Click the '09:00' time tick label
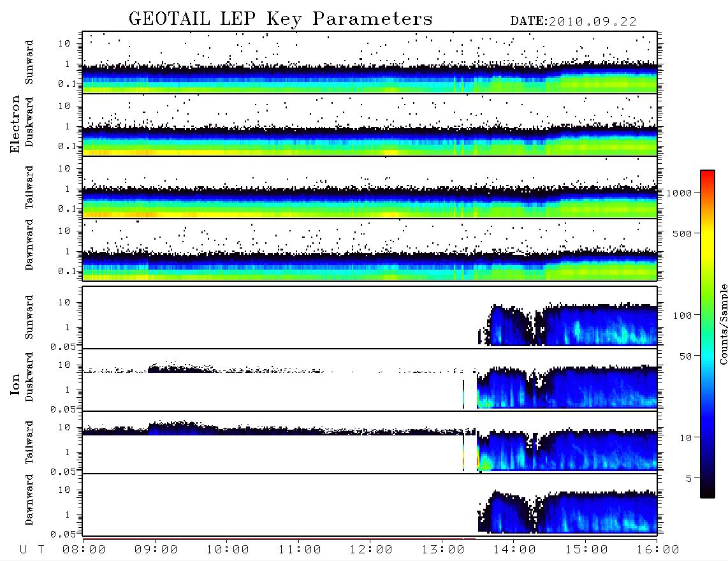728x561 pixels. [x=156, y=550]
